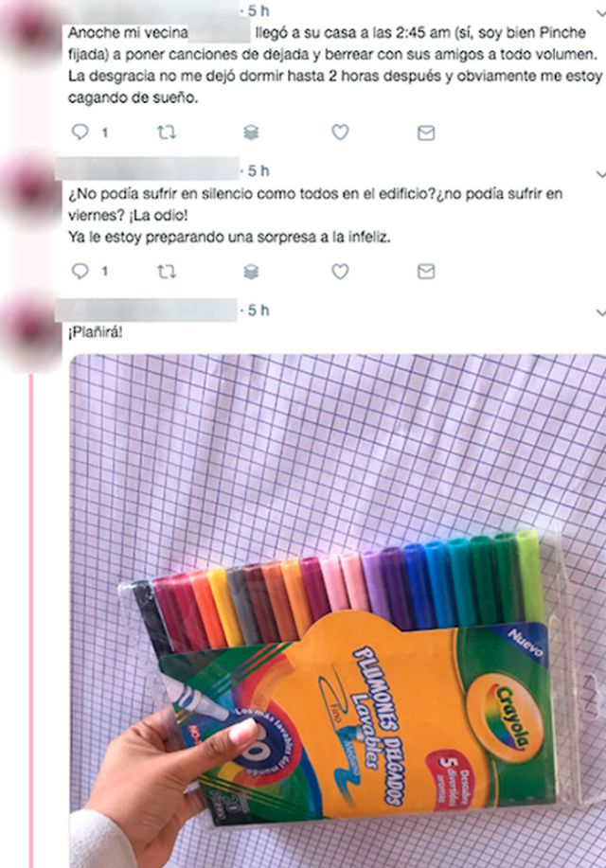Viewport: 606px width, 868px height.
Task: Open the blurred author name of the third tweet
Action: click(x=146, y=310)
